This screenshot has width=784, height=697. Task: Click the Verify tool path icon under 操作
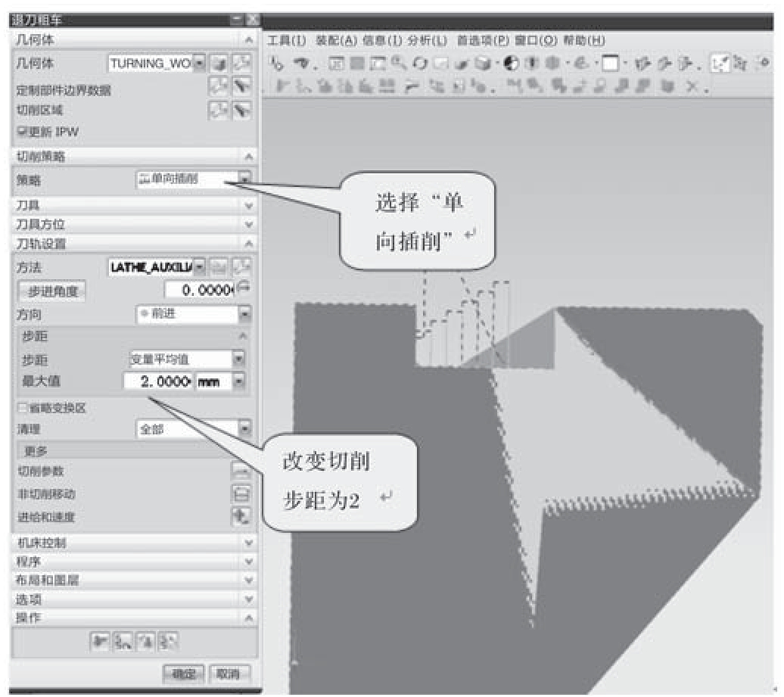(145, 642)
